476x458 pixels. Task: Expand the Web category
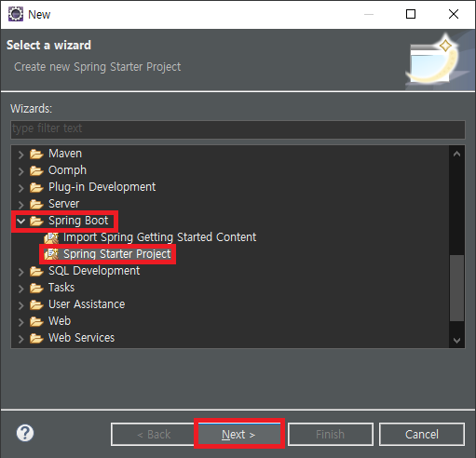click(20, 322)
